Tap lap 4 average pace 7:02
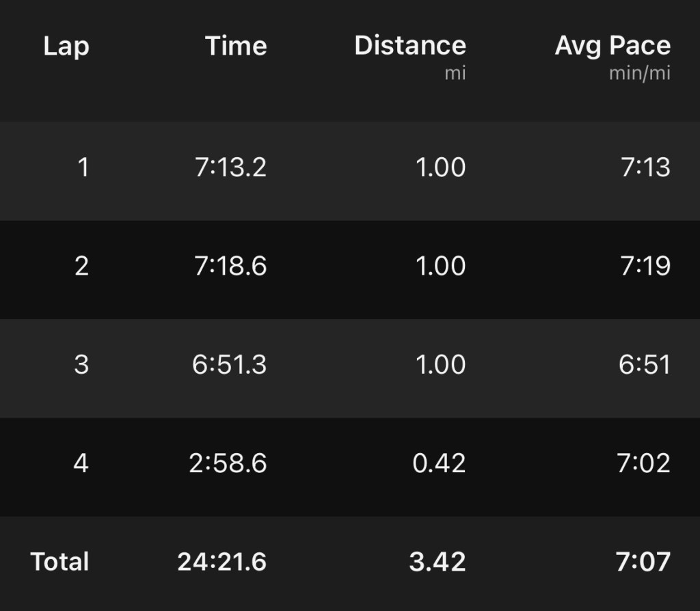 (645, 463)
